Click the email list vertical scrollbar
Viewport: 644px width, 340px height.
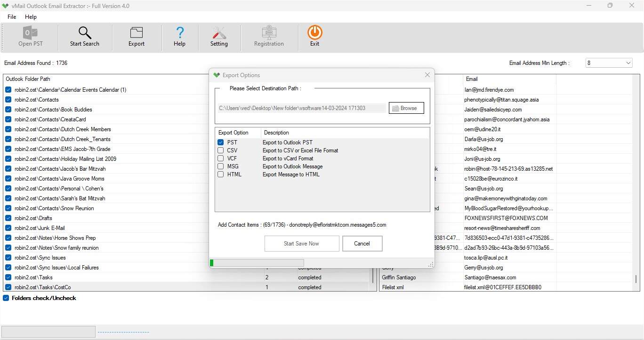tap(636, 279)
